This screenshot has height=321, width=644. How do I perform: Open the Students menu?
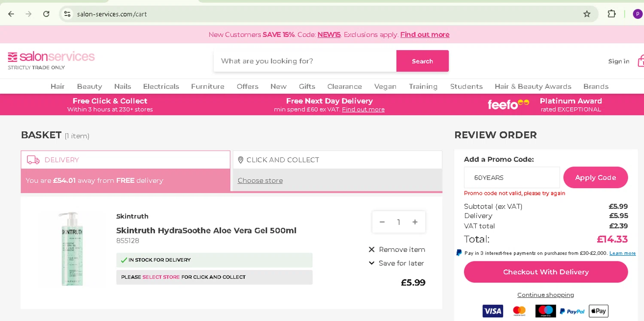tap(466, 86)
